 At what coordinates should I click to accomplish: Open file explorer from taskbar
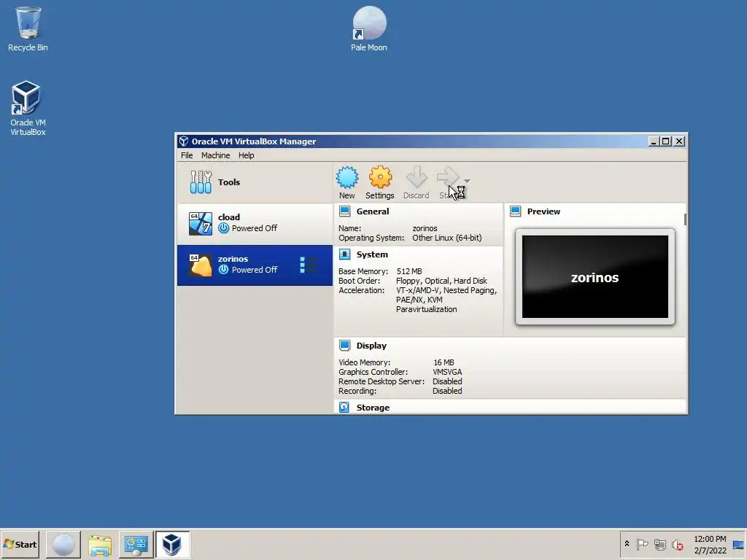point(100,544)
